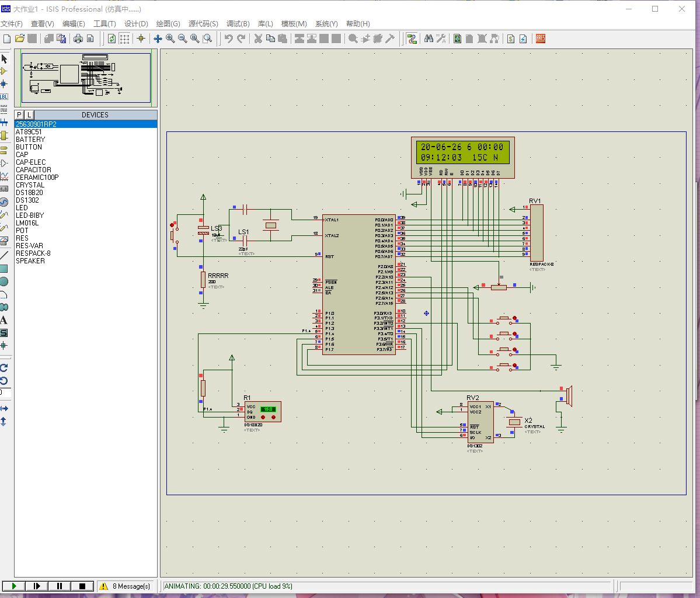The image size is (700, 598).
Task: Select LM016L from the device list
Action: click(27, 223)
